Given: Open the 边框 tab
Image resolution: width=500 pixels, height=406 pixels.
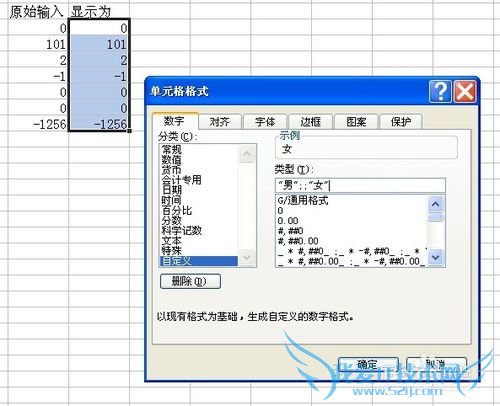Looking at the screenshot, I should pyautogui.click(x=310, y=122).
